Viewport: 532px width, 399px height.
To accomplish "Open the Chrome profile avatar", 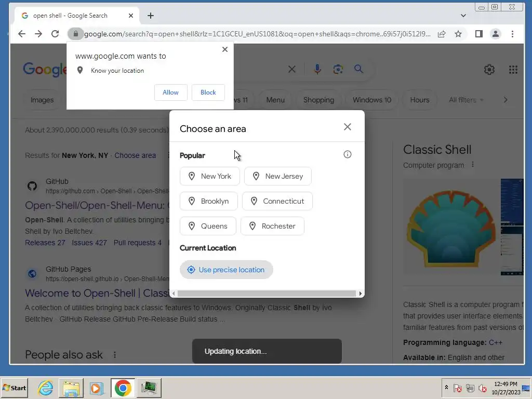I will coord(495,34).
